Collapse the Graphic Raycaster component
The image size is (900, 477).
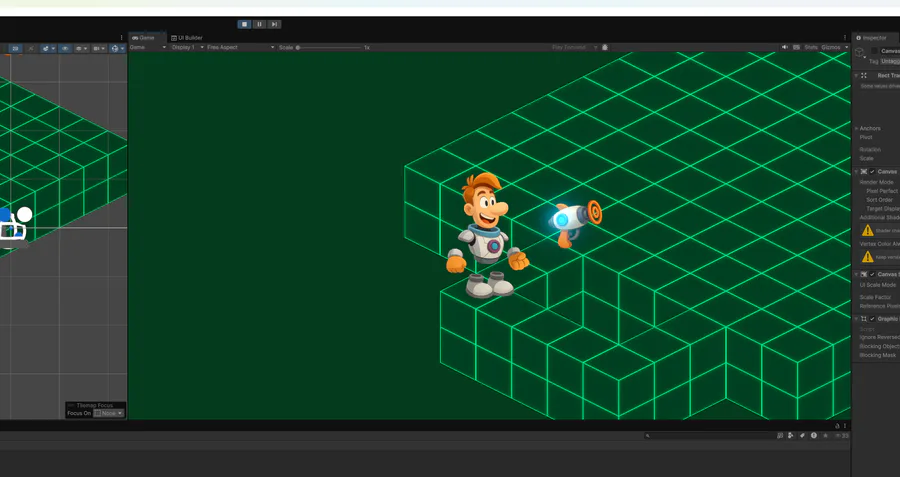[856, 319]
